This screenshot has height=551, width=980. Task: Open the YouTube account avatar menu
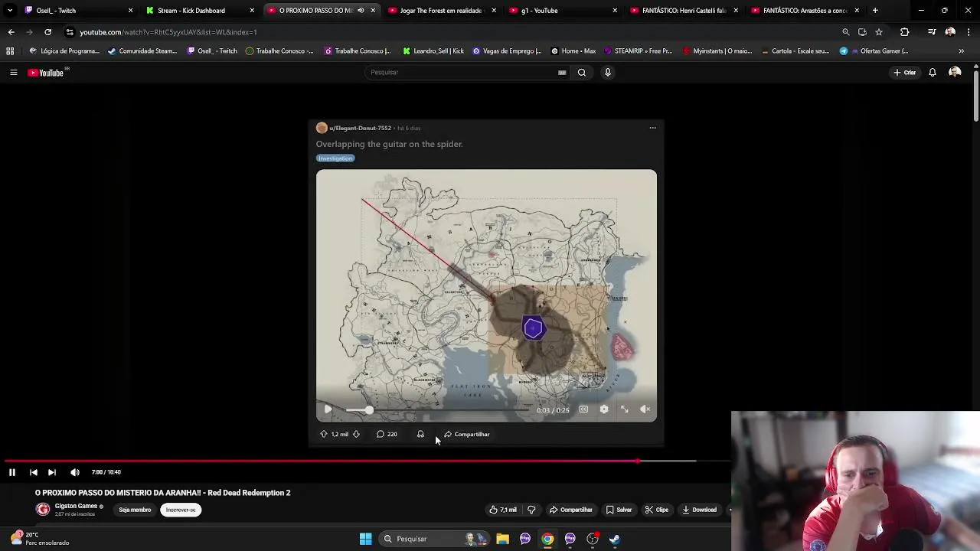pos(955,73)
